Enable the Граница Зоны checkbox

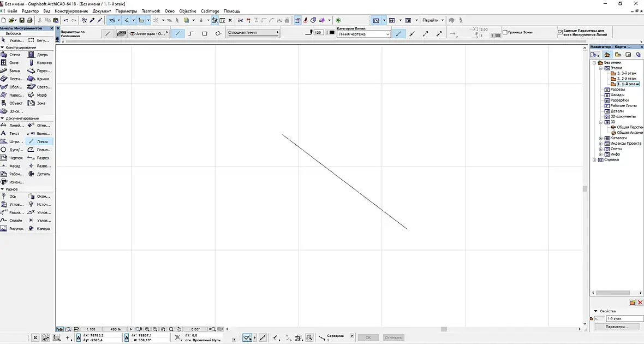pyautogui.click(x=505, y=32)
